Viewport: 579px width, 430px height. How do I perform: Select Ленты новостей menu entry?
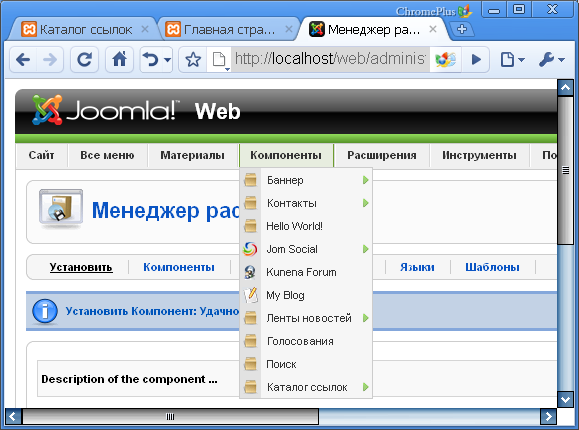tap(309, 318)
